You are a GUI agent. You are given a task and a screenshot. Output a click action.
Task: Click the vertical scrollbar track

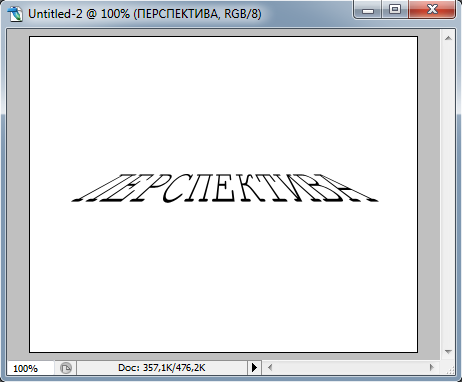click(x=448, y=195)
